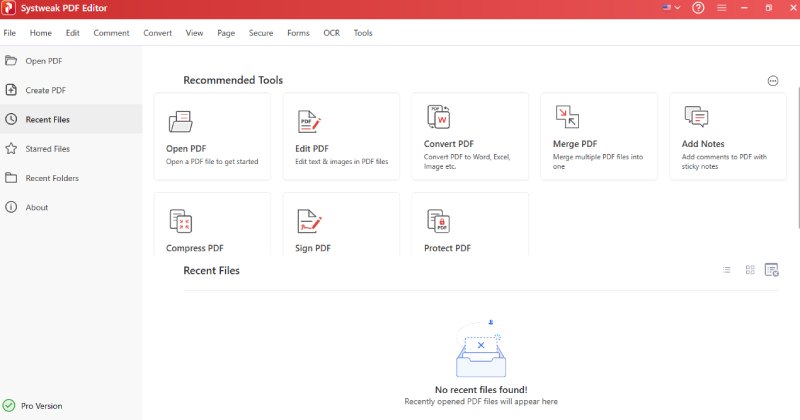Click the Protect PDF tool card icon
This screenshot has height=420, width=800.
tap(438, 221)
